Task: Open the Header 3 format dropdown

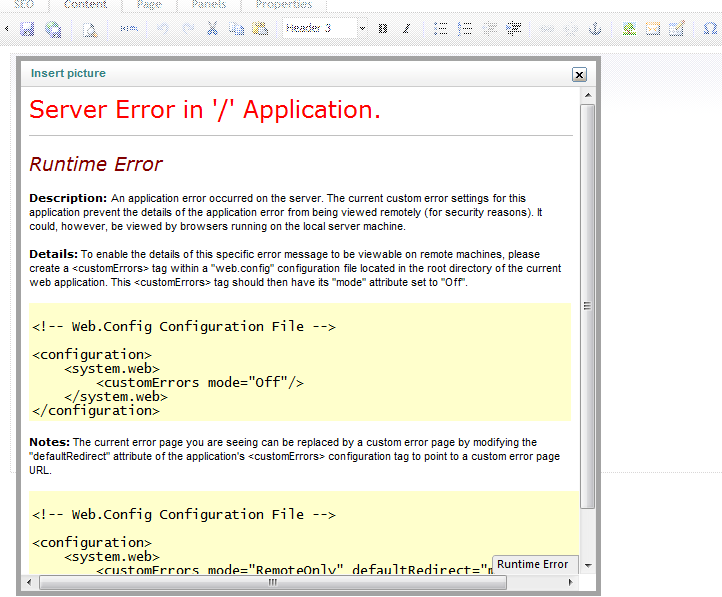Action: (325, 29)
